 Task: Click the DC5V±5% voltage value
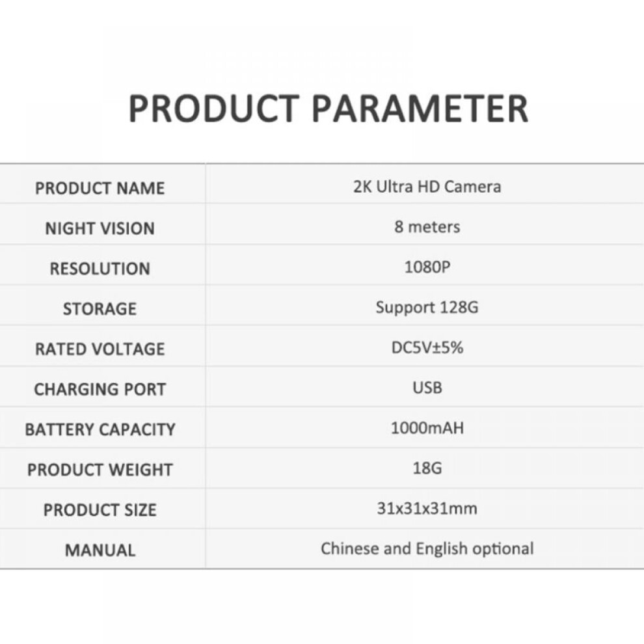[x=427, y=347]
